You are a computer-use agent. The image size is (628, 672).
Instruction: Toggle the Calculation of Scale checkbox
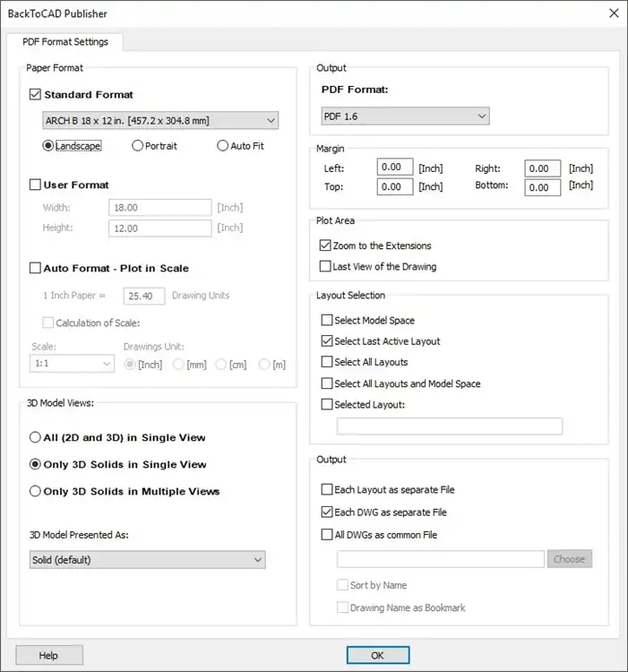pos(48,323)
